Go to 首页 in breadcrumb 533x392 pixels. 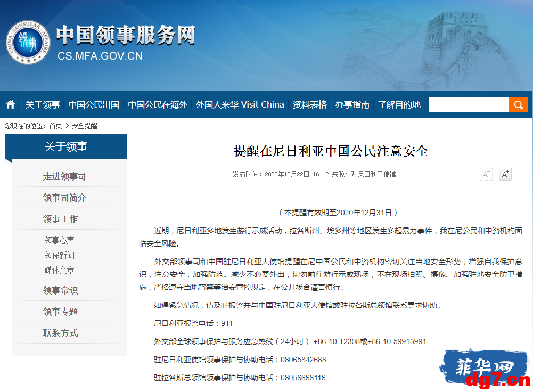pyautogui.click(x=56, y=126)
